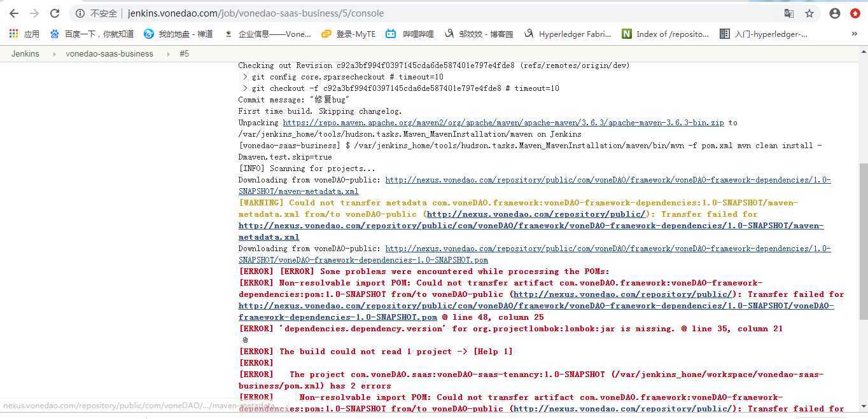868x419 pixels.
Task: Click the ZenTao bookmark favicon
Action: [x=149, y=34]
